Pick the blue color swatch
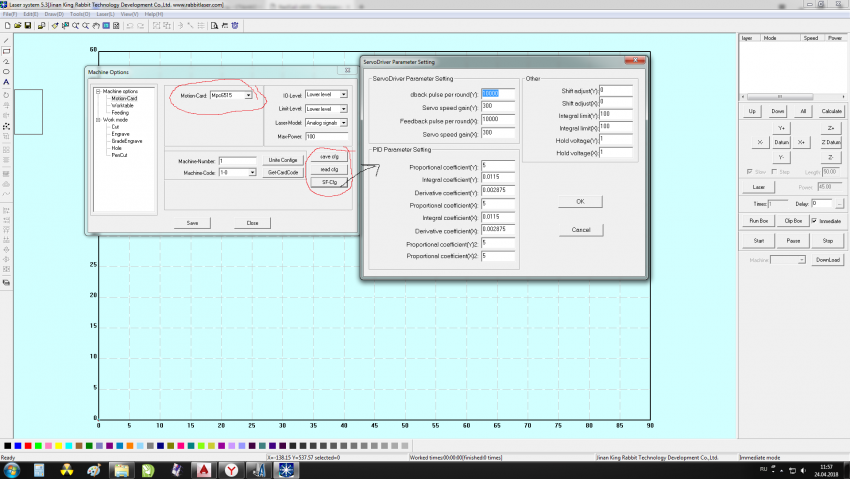The width and height of the screenshot is (850, 479). click(17, 446)
